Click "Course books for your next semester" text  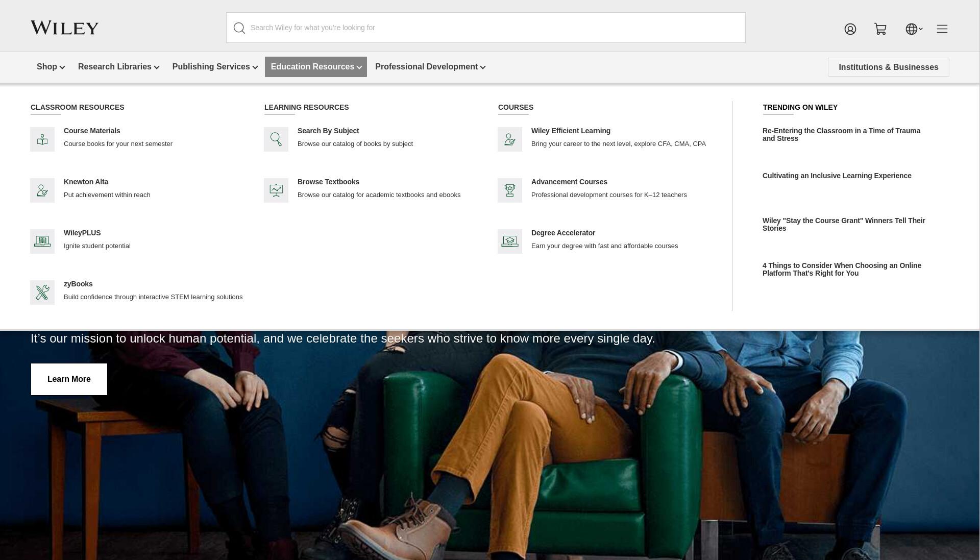[118, 144]
